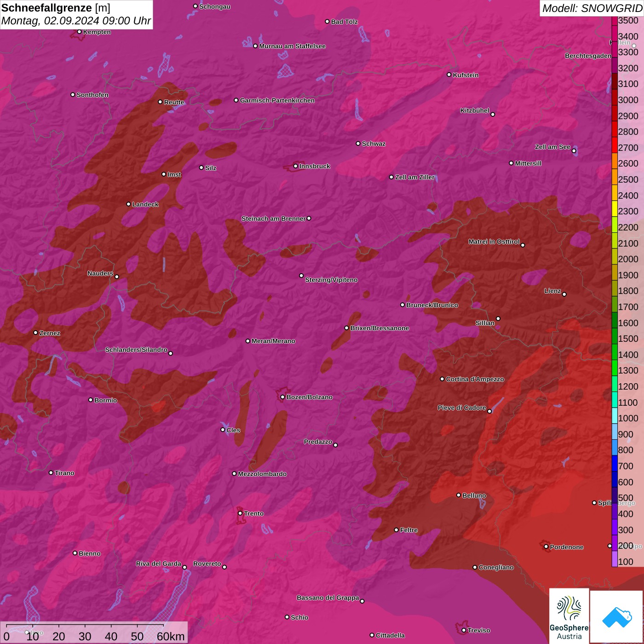The image size is (644, 644).
Task: Click the 3000 m legend color swatch
Action: click(x=615, y=98)
